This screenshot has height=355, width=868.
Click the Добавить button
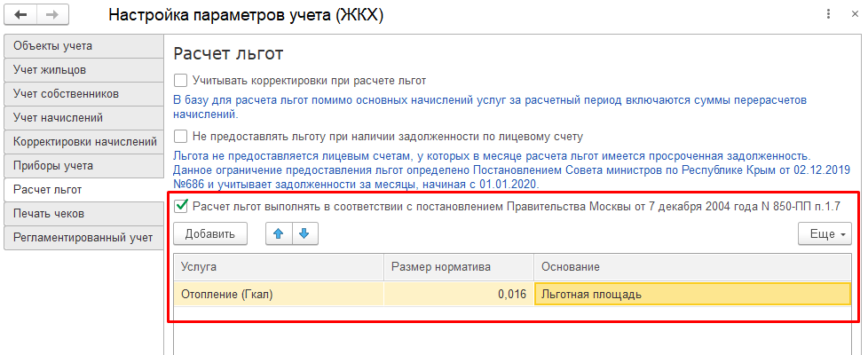(209, 233)
